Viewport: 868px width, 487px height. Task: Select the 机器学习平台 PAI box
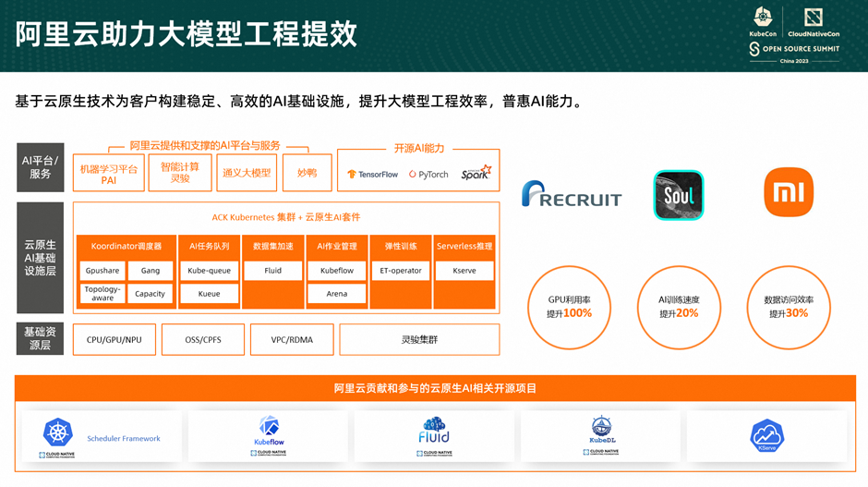[109, 173]
